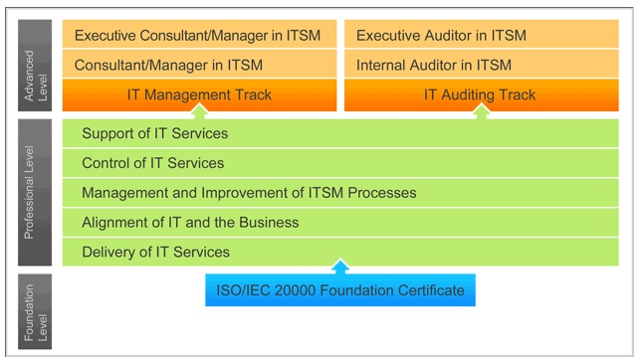Screen dimensions: 644x362
Task: Select the Foundation Level side label
Action: click(x=35, y=311)
